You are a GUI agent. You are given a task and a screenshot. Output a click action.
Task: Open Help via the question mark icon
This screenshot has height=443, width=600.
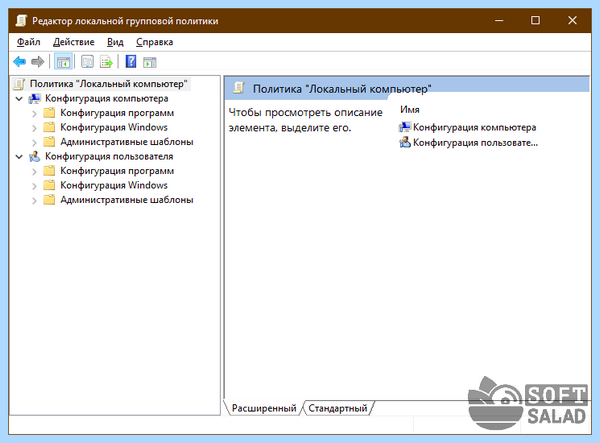(131, 62)
